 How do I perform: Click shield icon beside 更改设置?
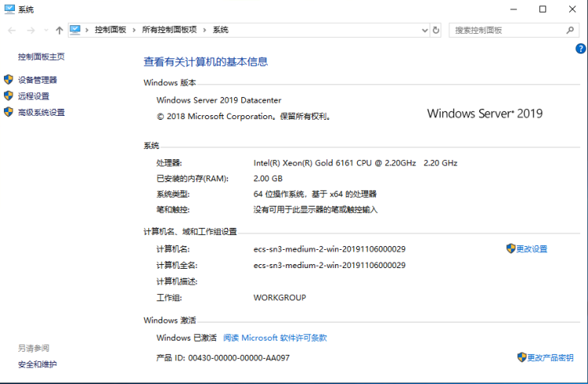pyautogui.click(x=511, y=248)
